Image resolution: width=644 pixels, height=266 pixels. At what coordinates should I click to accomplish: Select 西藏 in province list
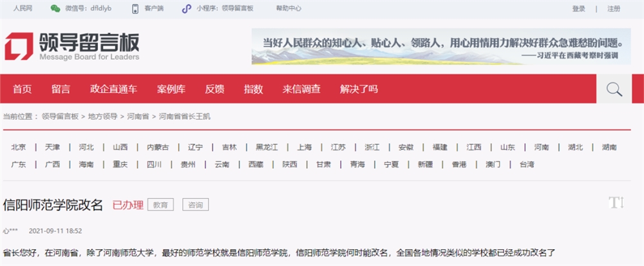[x=256, y=165]
